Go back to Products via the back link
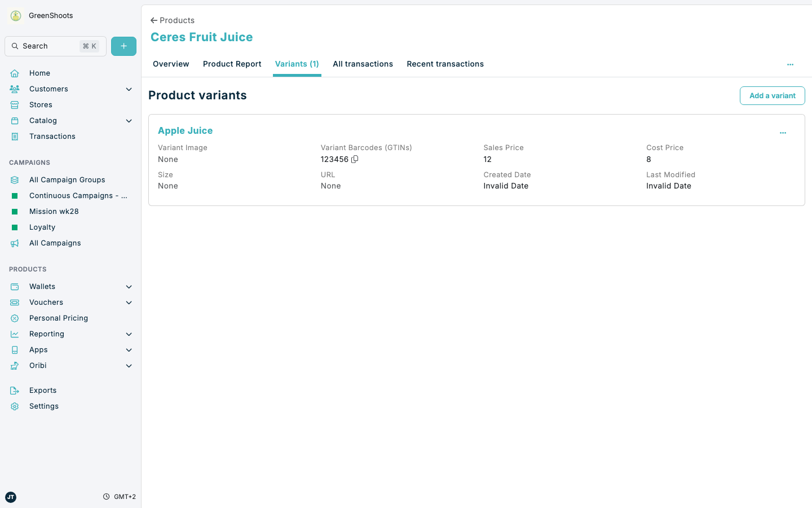Image resolution: width=812 pixels, height=508 pixels. click(x=172, y=20)
